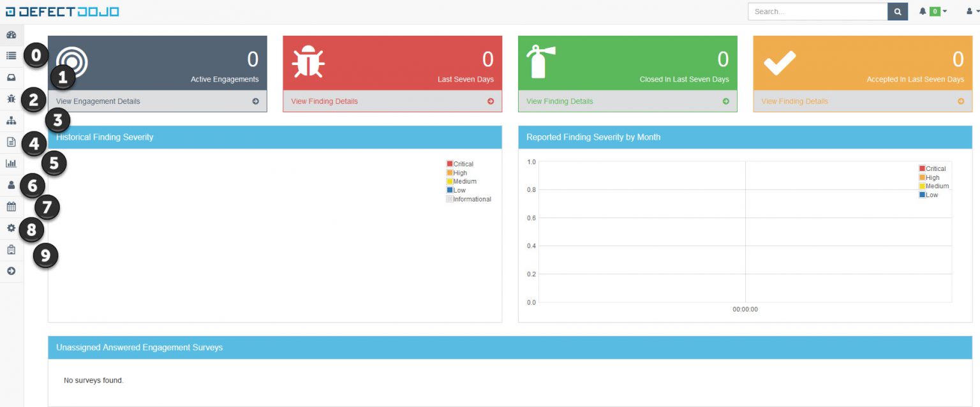Screen dimensions: 980x407
Task: Hide Low severity in monthly chart legend
Action: (x=931, y=195)
